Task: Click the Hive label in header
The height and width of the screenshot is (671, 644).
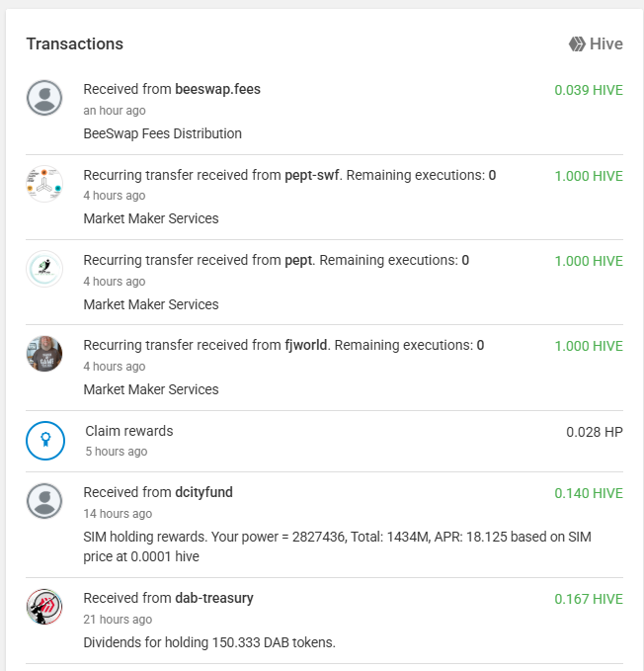Action: click(606, 44)
